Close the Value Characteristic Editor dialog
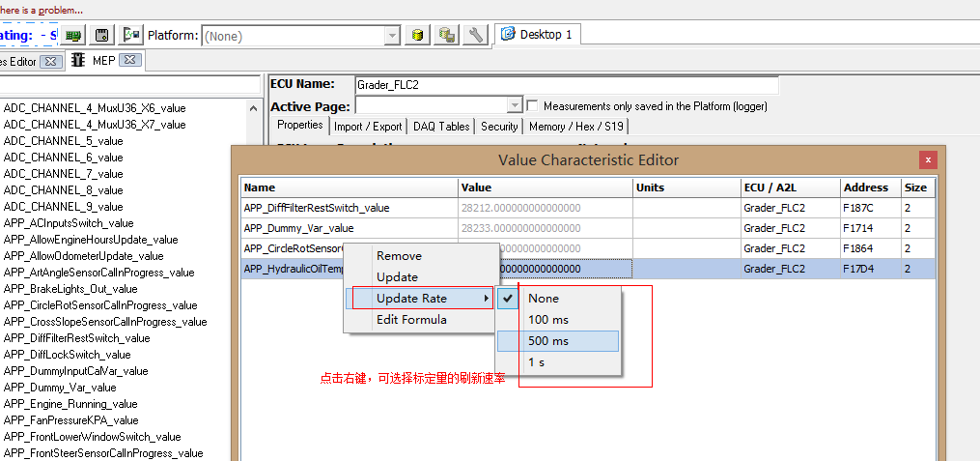Screen dimensions: 980x461 (x=928, y=159)
